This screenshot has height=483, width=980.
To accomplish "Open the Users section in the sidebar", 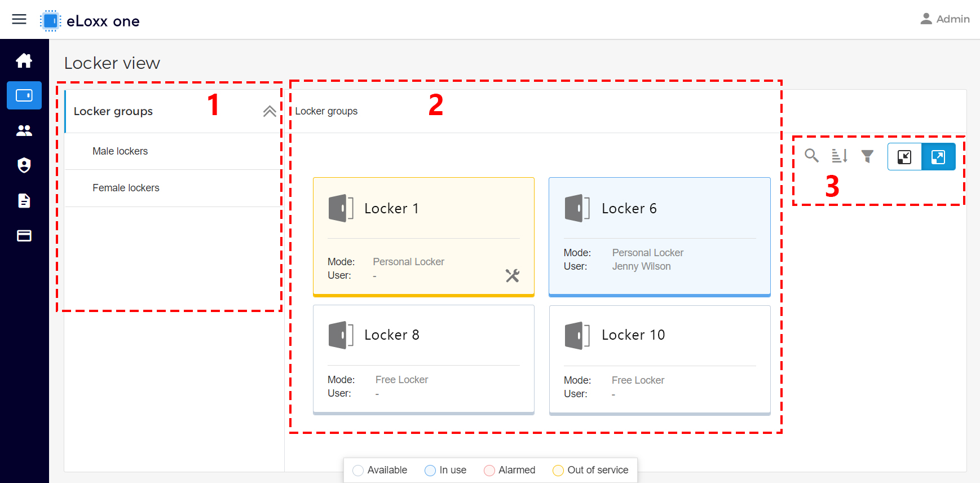I will point(24,130).
